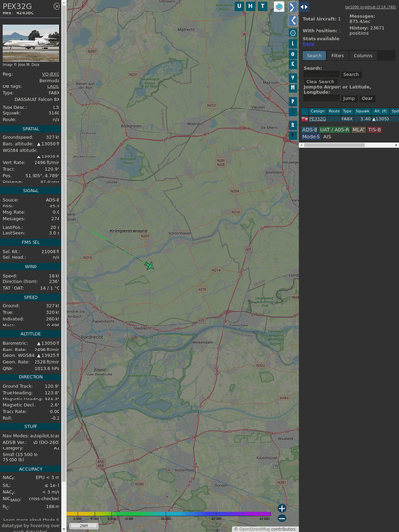Click the crosshair center-map button
The height and width of the screenshot is (532, 399).
(x=293, y=33)
